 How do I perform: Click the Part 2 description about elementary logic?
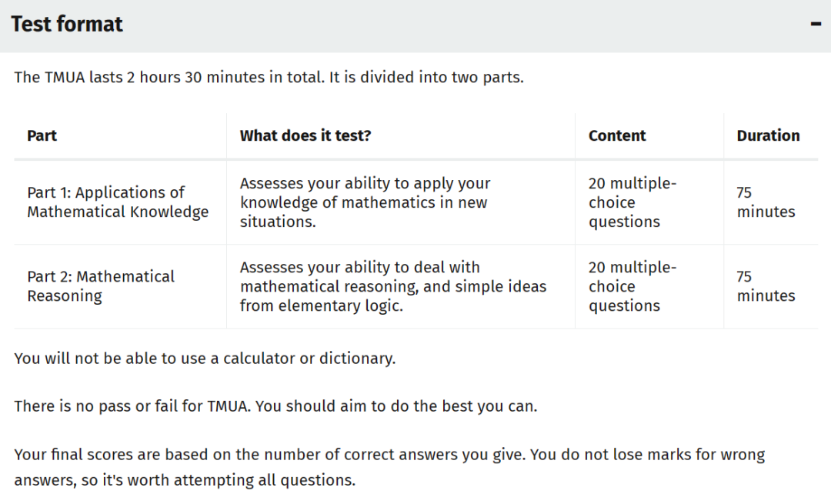392,286
